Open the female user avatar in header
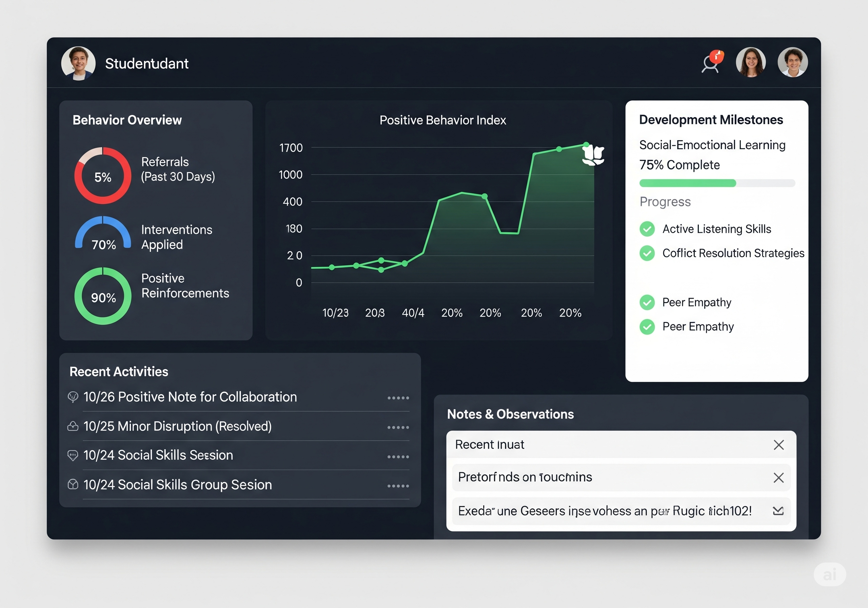The image size is (868, 608). click(751, 62)
